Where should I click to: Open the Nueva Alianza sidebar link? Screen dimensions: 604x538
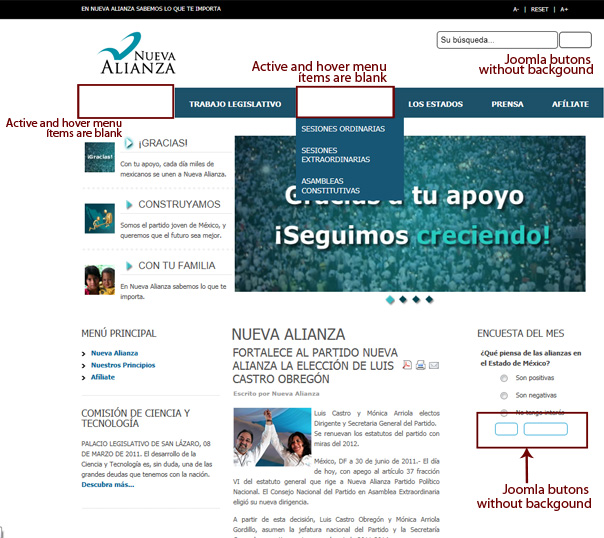(x=114, y=353)
